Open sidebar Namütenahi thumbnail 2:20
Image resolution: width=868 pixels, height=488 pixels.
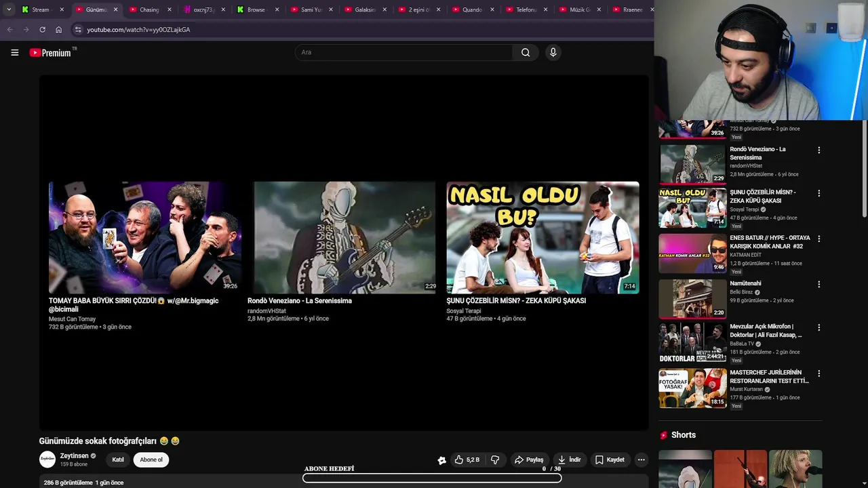pos(692,299)
